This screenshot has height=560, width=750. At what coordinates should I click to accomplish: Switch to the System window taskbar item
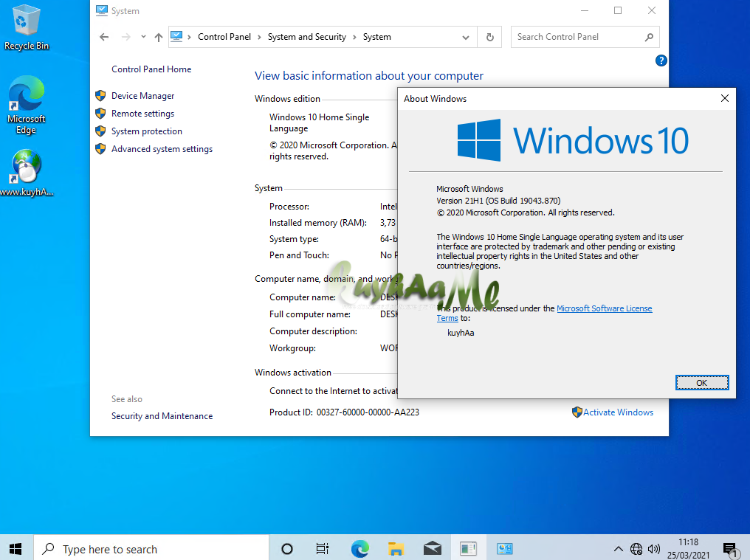(504, 548)
